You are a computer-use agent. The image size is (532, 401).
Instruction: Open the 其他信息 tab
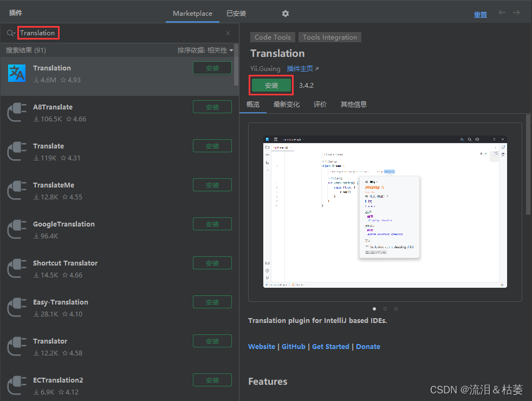pos(354,105)
